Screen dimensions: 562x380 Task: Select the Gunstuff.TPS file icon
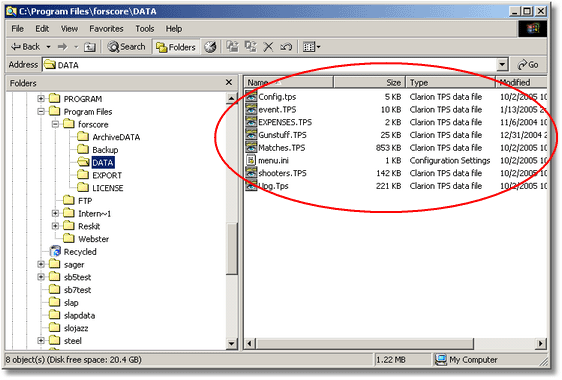[251, 135]
